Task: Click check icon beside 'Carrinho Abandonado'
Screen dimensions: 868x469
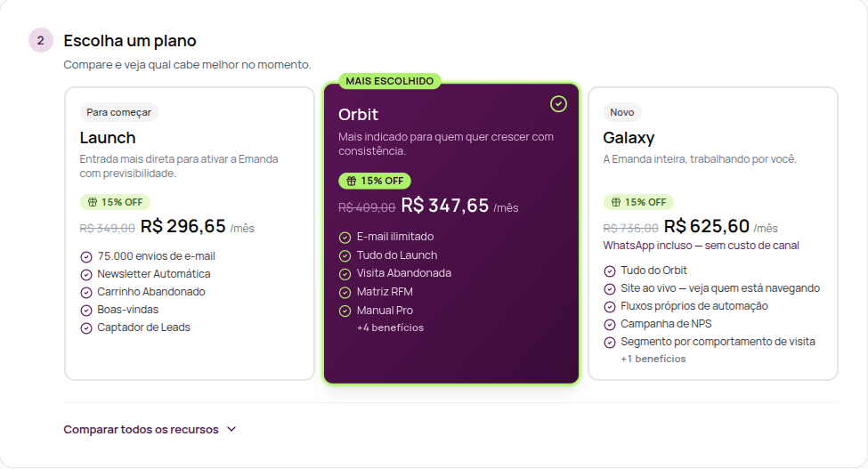Action: click(x=86, y=293)
